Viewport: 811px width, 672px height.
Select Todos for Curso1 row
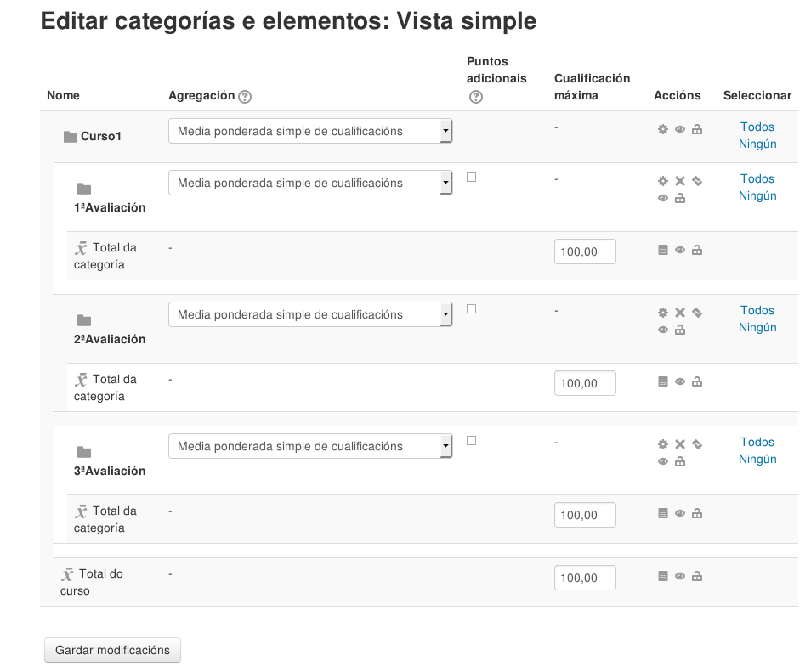tap(757, 127)
